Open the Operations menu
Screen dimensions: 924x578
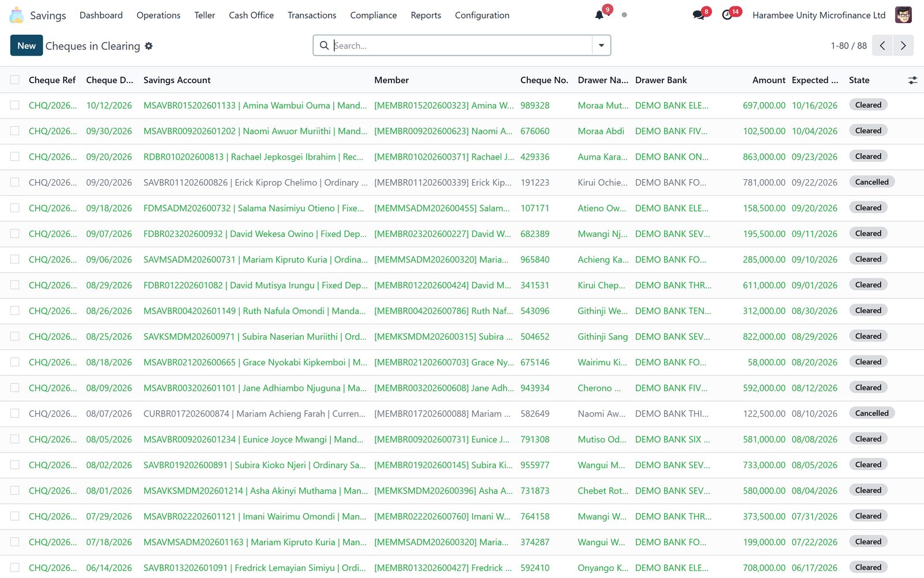click(158, 15)
